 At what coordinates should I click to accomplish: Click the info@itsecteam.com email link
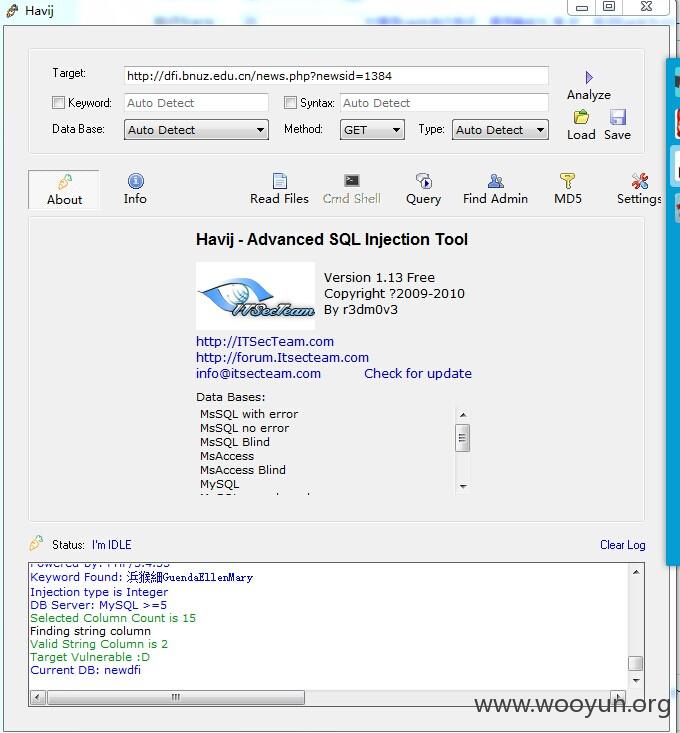258,374
